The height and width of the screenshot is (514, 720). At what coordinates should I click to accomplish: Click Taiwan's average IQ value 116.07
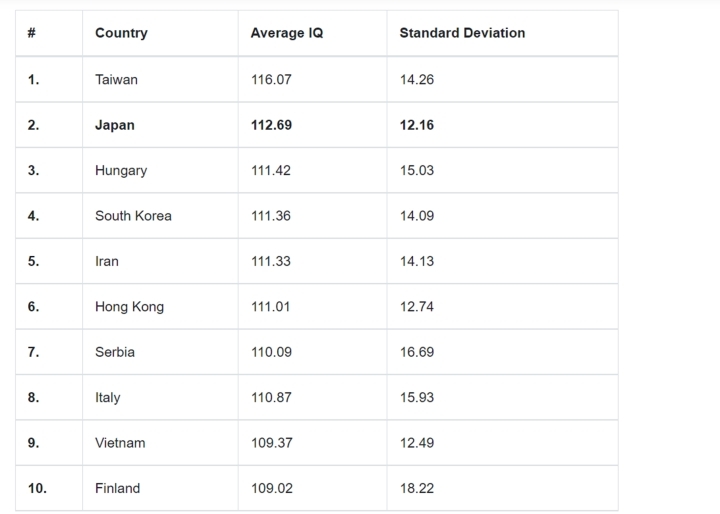coord(271,79)
